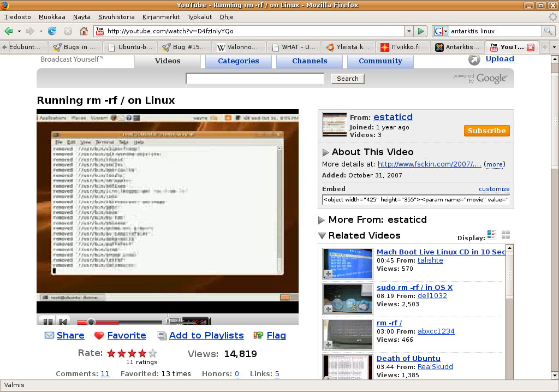Click the Add to Playlists icon
Screen dimensions: 559x392
click(162, 335)
